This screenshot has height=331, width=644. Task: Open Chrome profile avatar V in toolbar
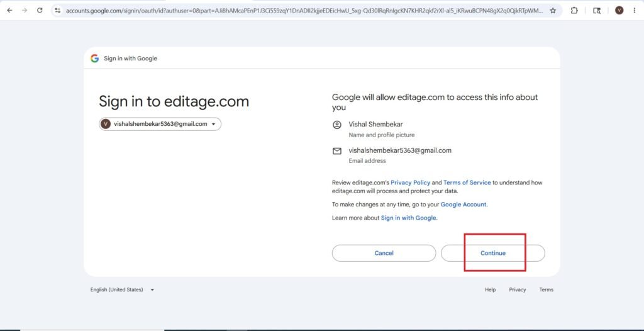tap(619, 11)
